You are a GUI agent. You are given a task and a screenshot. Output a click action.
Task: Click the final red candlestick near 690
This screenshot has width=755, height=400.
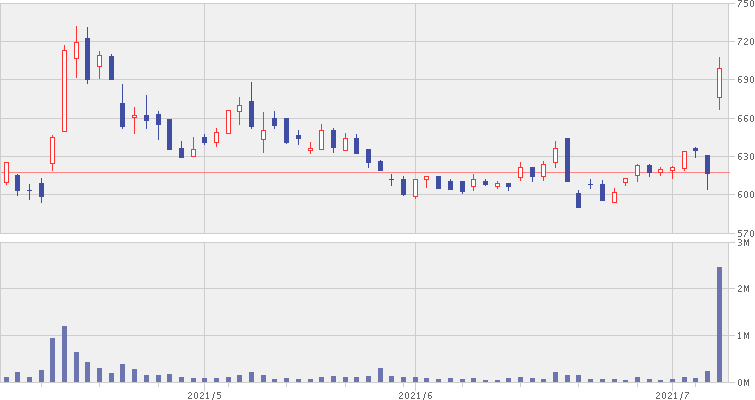(719, 83)
